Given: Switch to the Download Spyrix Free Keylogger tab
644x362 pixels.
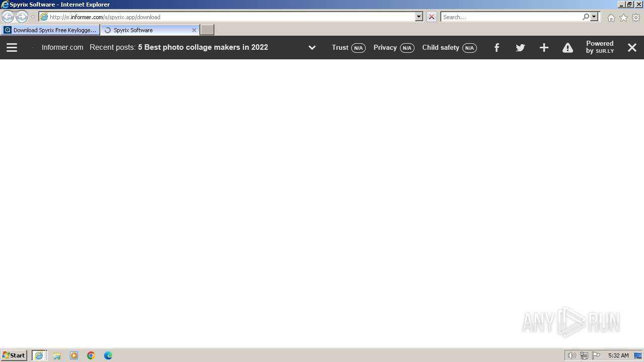Looking at the screenshot, I should (x=50, y=30).
